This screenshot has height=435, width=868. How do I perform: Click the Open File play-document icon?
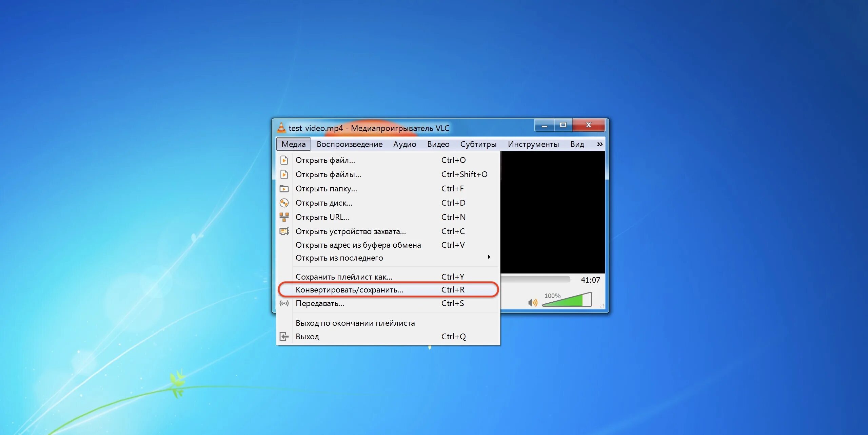284,160
